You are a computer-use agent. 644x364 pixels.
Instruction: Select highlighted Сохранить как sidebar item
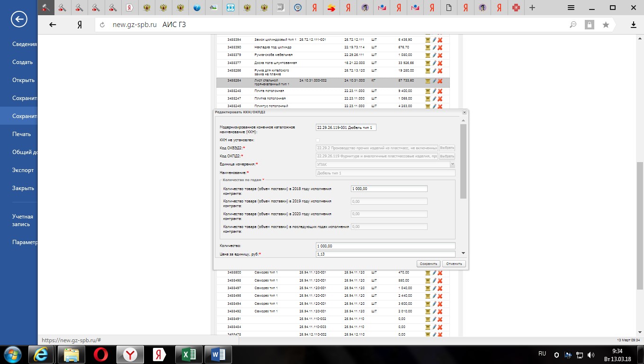(19, 116)
